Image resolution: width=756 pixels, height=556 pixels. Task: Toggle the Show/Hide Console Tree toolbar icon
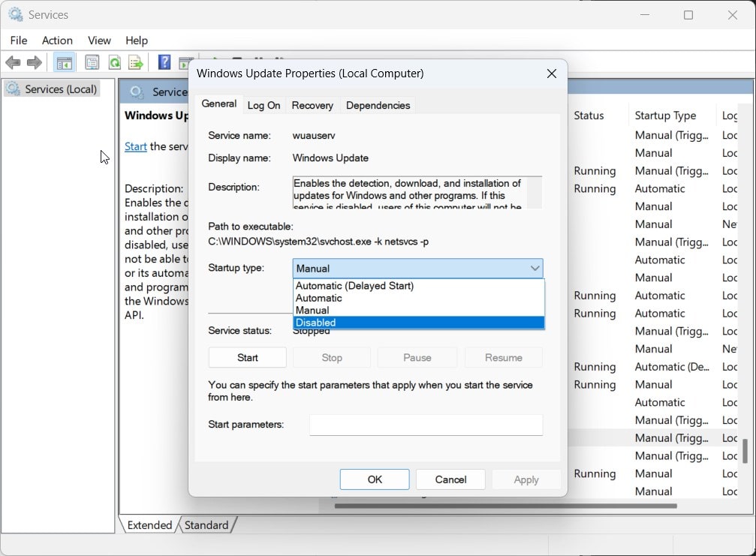pyautogui.click(x=64, y=62)
